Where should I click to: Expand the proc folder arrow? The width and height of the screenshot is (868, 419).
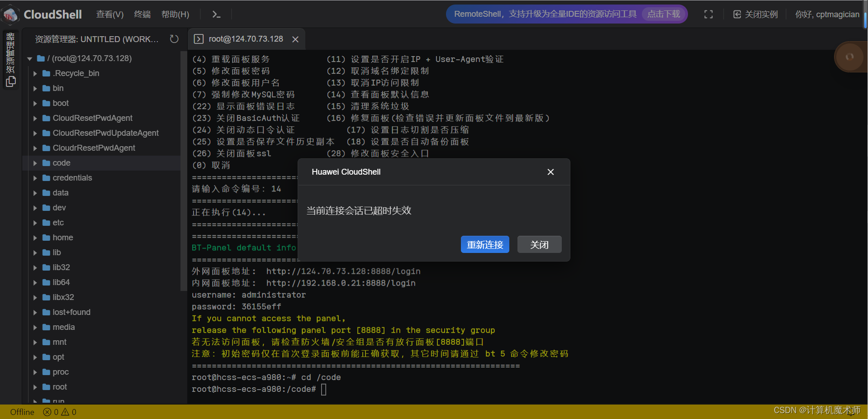point(35,372)
